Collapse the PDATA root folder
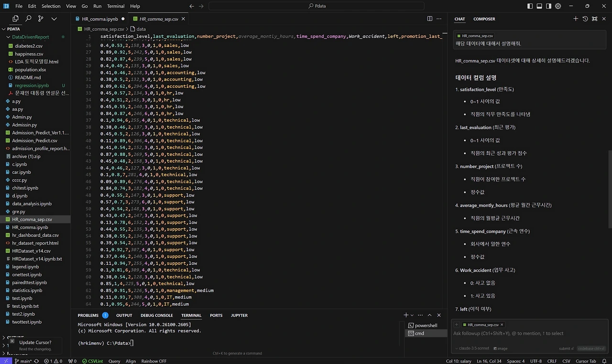612x364 pixels. point(35,29)
